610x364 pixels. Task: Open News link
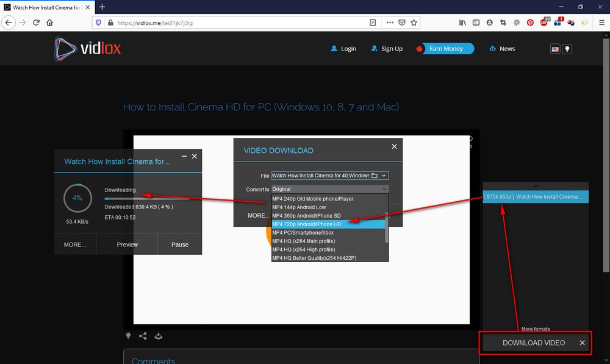pos(502,49)
